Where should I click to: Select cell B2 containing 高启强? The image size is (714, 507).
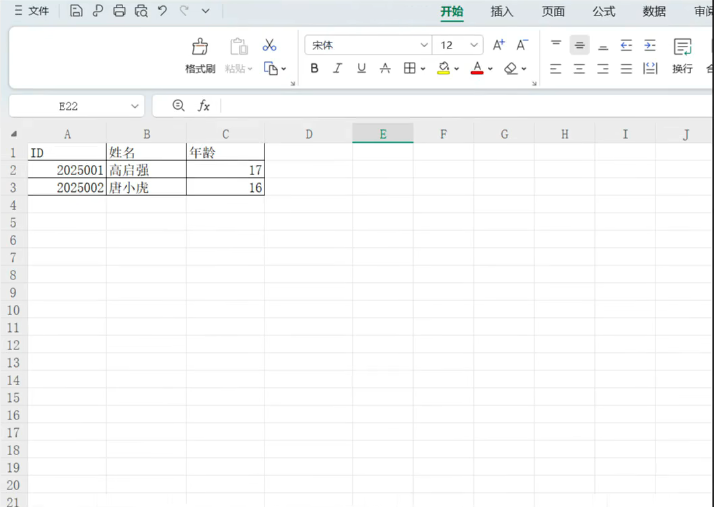(146, 171)
